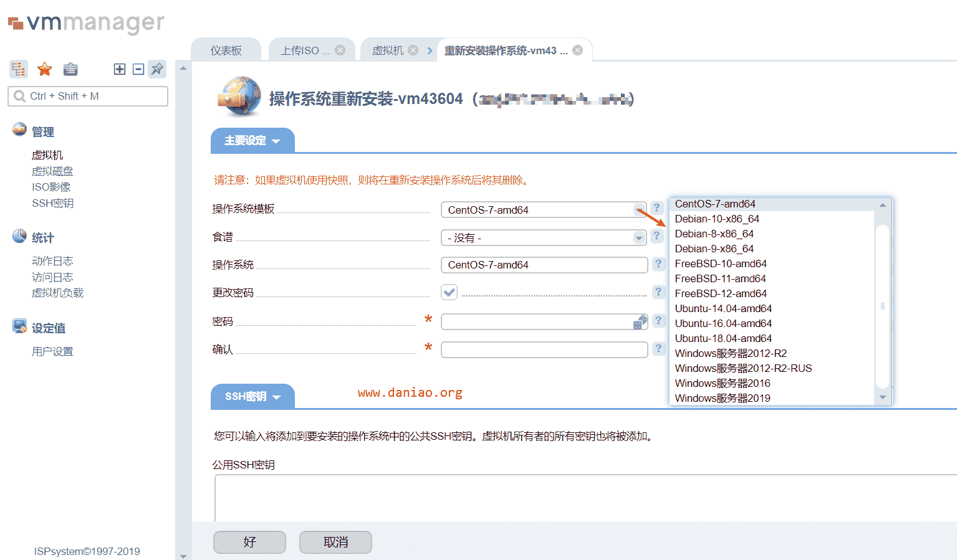
Task: Close the 上传ISO tab
Action: click(340, 50)
